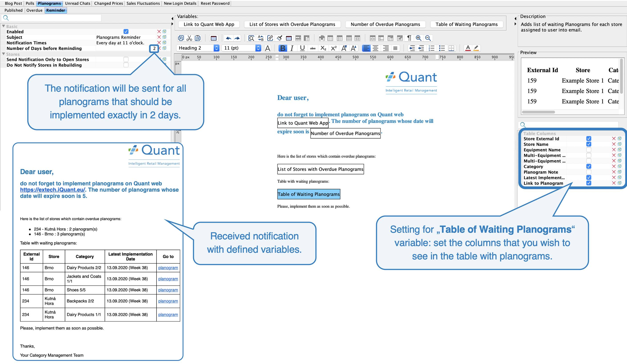Switch to the Polls tab

(x=30, y=3)
